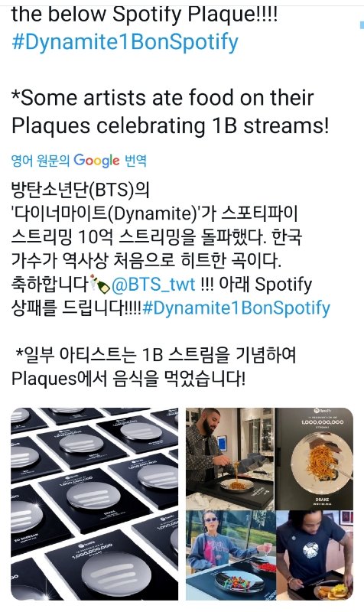Open photo of woman in sunglasses with candy
The height and width of the screenshot is (612, 364).
(x=229, y=556)
